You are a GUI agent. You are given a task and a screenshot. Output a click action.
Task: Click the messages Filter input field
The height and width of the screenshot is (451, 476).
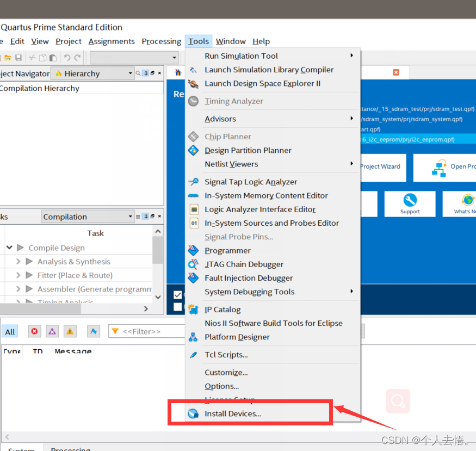pyautogui.click(x=147, y=331)
